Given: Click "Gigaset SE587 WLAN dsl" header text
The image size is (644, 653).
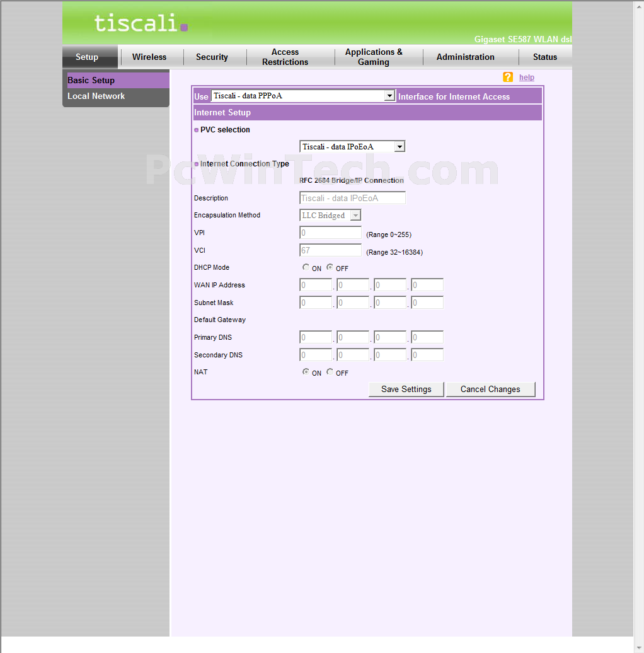Looking at the screenshot, I should pyautogui.click(x=523, y=39).
